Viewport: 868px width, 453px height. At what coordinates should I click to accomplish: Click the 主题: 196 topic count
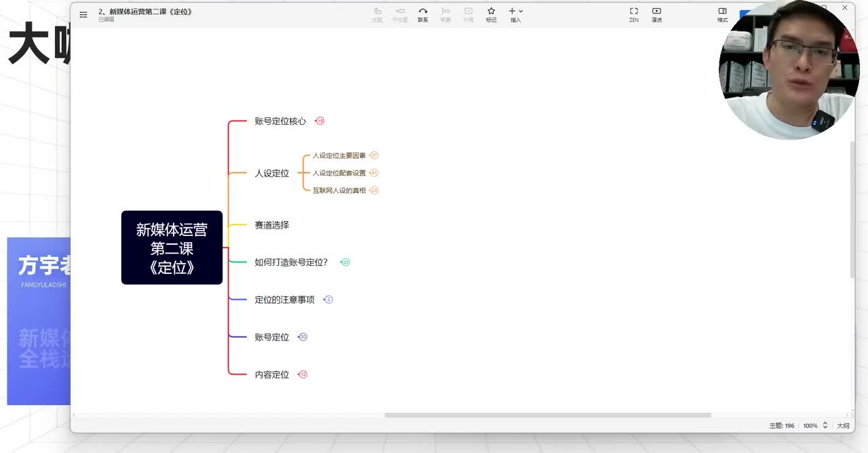pyautogui.click(x=782, y=426)
